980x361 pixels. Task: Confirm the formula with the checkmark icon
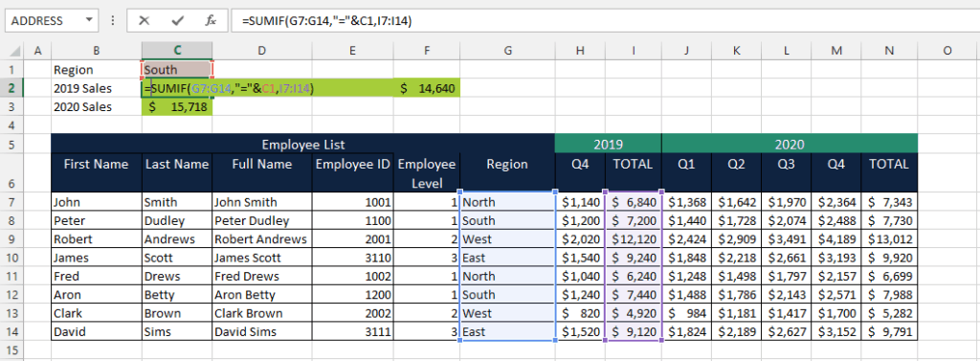(x=177, y=21)
